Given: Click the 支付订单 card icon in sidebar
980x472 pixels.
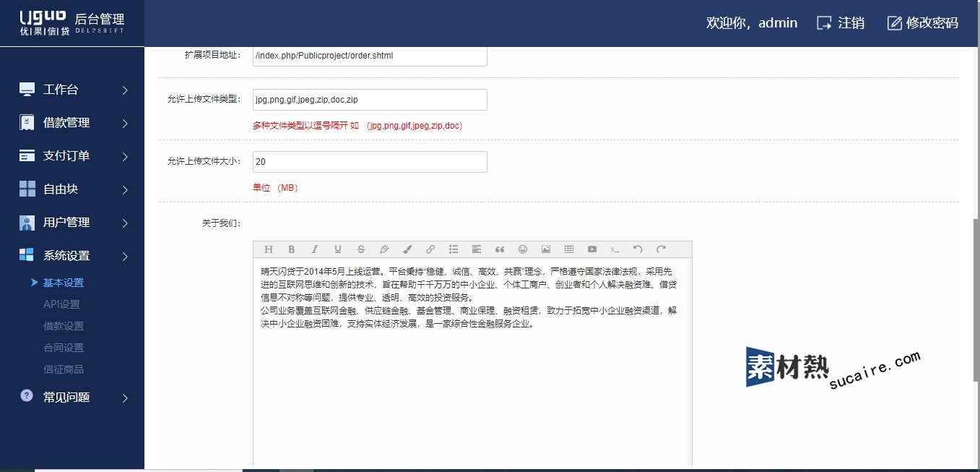Looking at the screenshot, I should point(27,155).
